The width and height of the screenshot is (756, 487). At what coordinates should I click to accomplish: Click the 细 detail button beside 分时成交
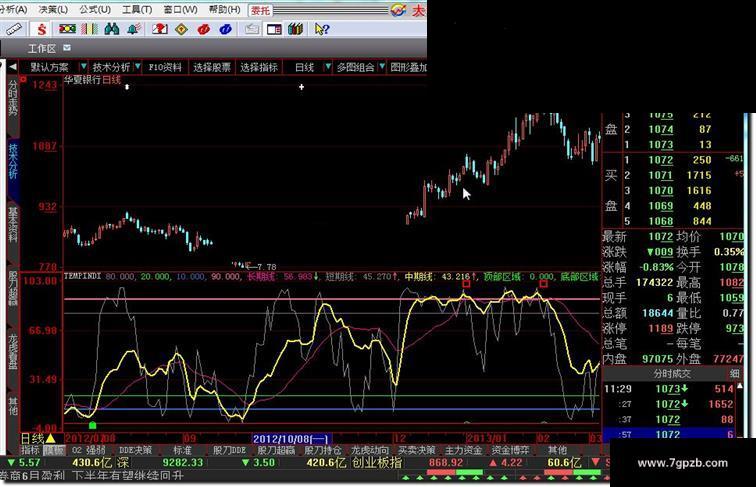(734, 374)
